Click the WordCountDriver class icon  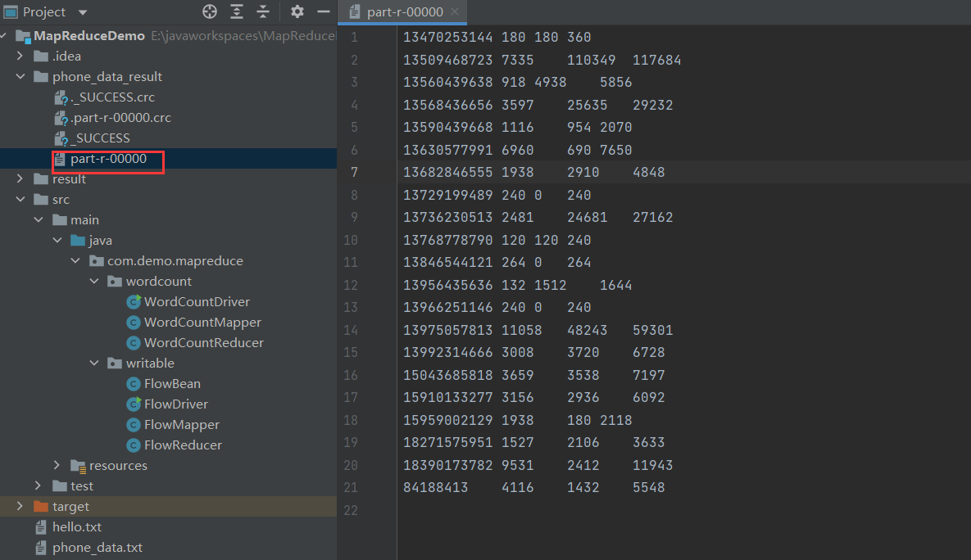point(133,302)
